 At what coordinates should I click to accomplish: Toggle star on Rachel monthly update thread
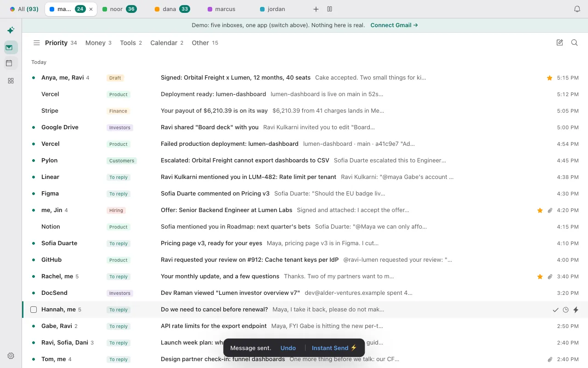540,277
